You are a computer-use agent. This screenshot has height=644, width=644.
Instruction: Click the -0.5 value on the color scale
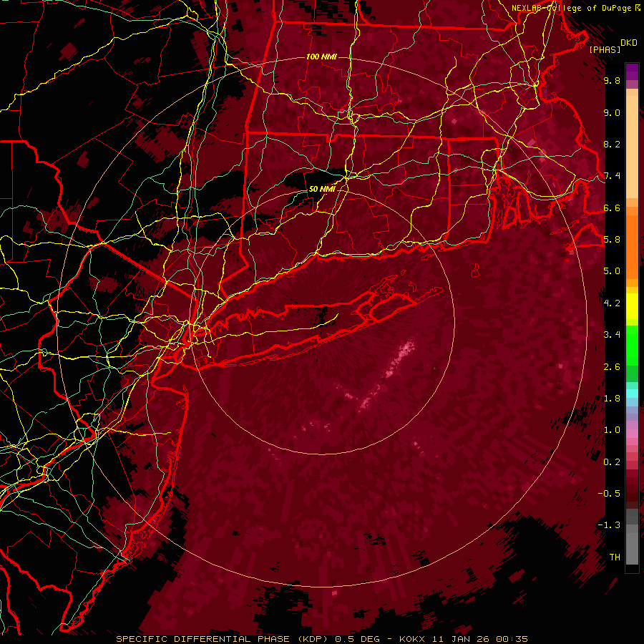click(609, 494)
